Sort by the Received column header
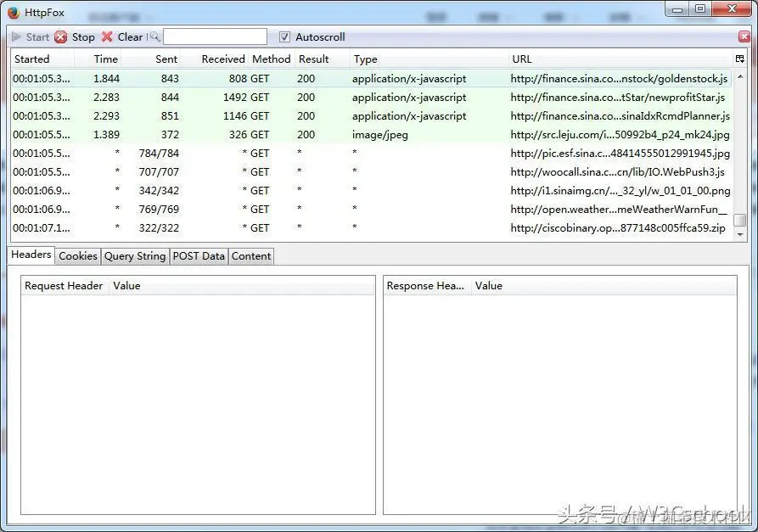 [x=215, y=59]
